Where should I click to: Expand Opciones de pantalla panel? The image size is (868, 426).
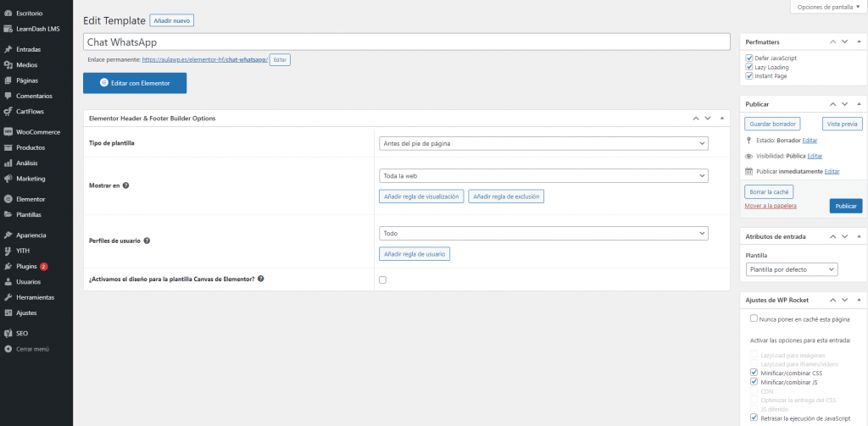click(x=829, y=7)
